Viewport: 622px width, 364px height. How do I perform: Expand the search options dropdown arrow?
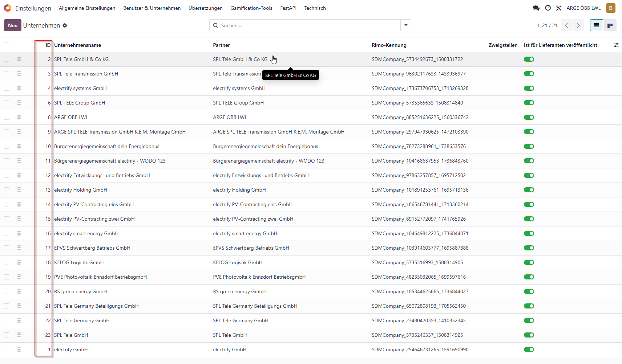click(x=405, y=25)
